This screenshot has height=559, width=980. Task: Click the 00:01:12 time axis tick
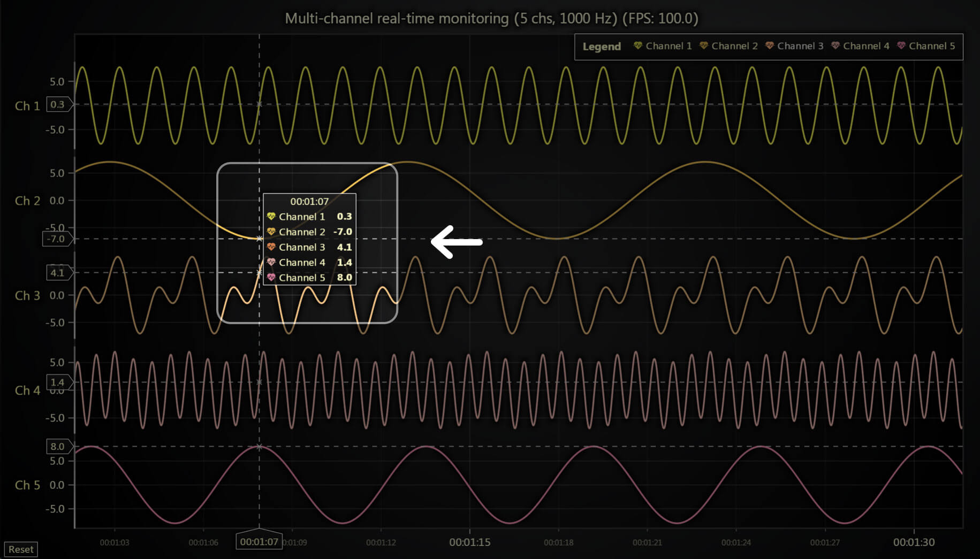pyautogui.click(x=381, y=542)
